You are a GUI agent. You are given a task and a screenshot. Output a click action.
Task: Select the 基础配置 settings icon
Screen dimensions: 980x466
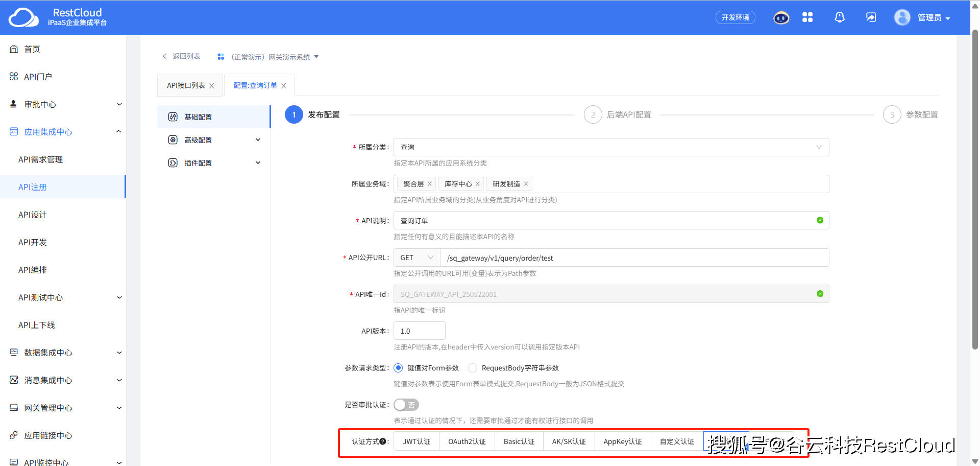pyautogui.click(x=173, y=116)
